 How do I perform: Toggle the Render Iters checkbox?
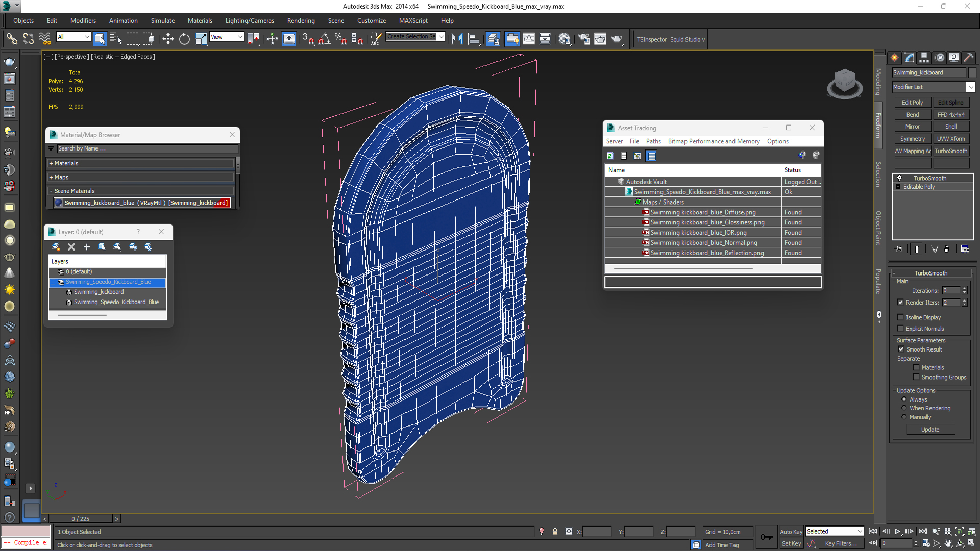pos(901,303)
